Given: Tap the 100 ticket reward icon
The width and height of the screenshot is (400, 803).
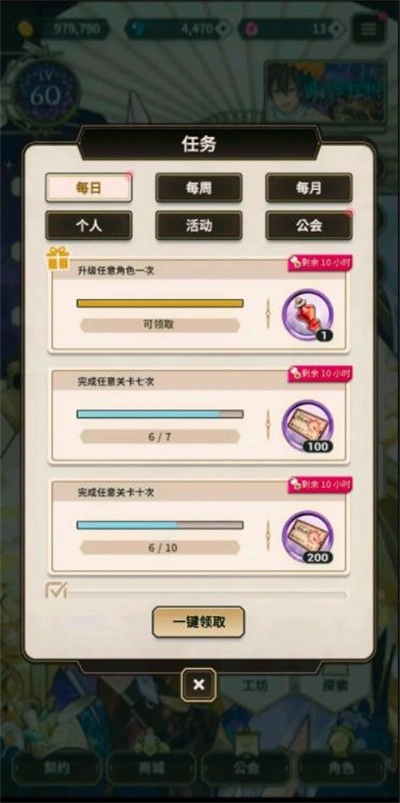Looking at the screenshot, I should tap(308, 426).
